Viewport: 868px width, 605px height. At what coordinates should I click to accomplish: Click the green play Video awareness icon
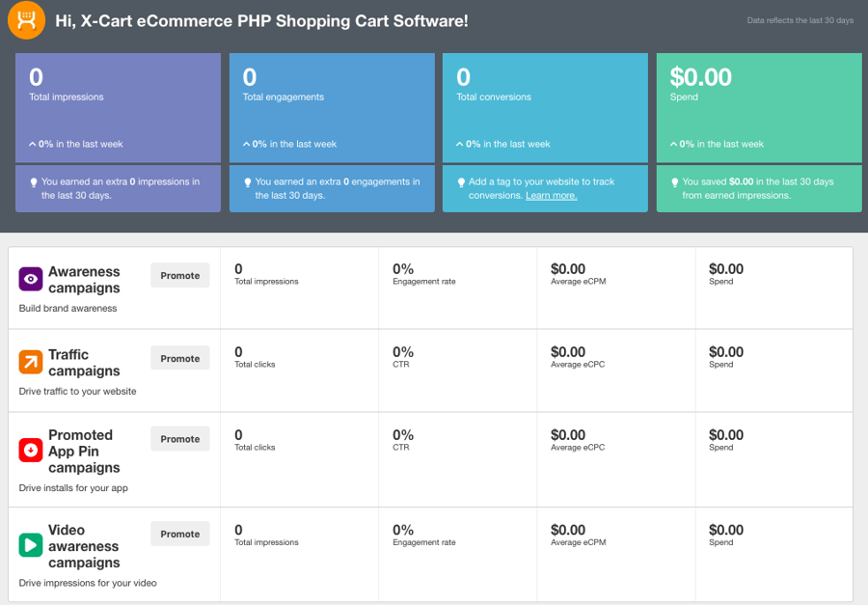point(31,544)
